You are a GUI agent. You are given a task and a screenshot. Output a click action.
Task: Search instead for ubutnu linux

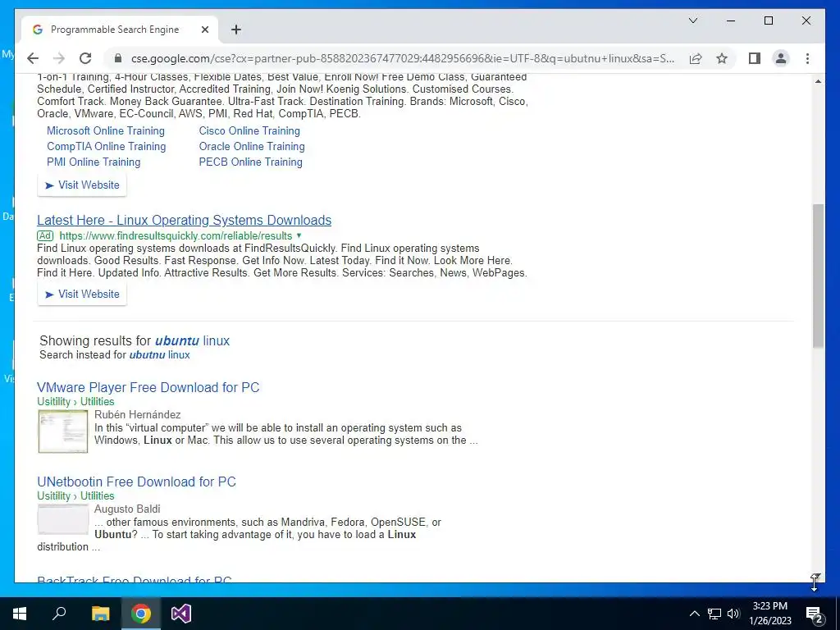pos(159,354)
